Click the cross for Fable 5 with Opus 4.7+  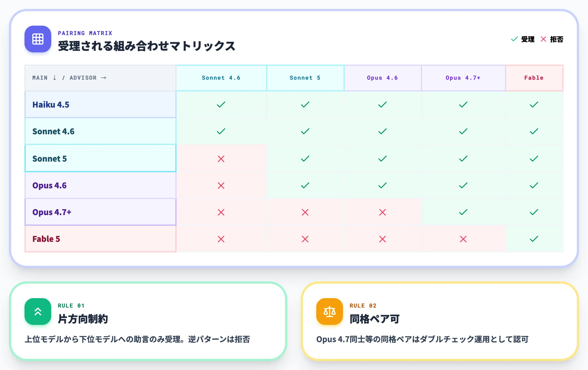click(x=463, y=239)
